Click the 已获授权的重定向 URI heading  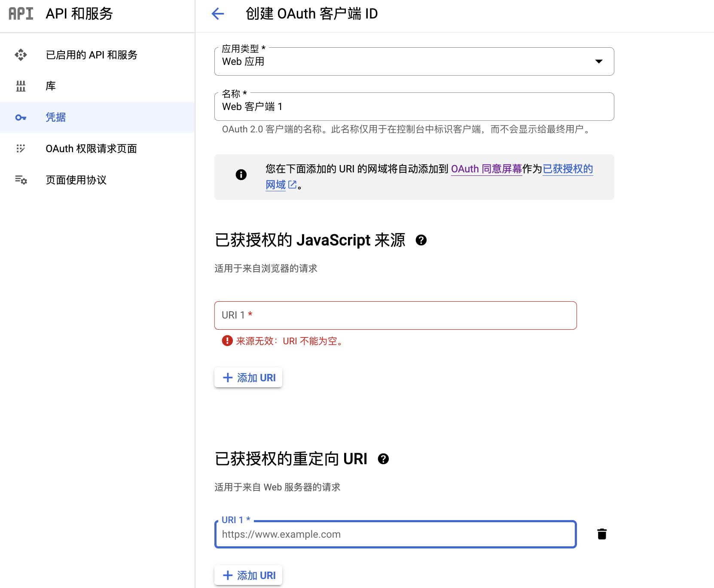click(x=291, y=459)
